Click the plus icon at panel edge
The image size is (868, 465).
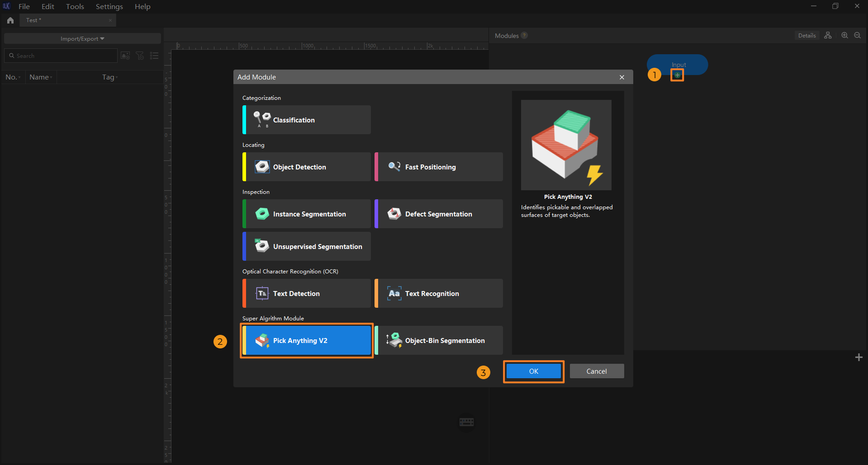click(x=859, y=357)
